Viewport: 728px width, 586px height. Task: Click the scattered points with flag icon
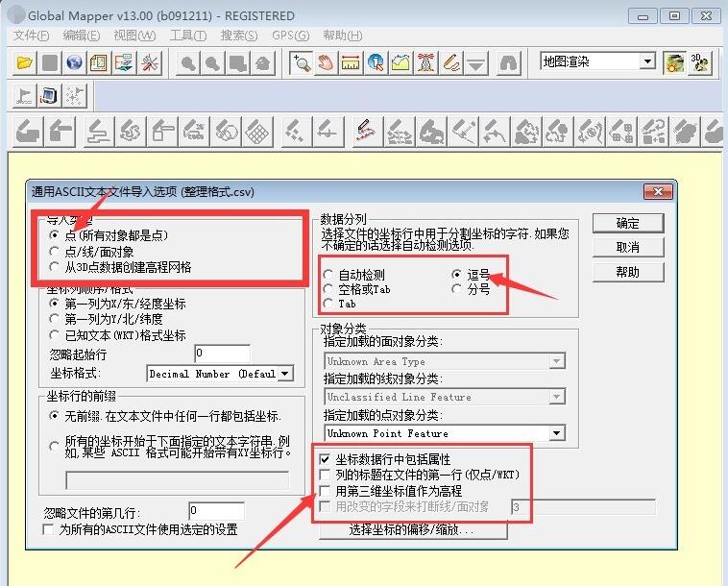coord(74,96)
